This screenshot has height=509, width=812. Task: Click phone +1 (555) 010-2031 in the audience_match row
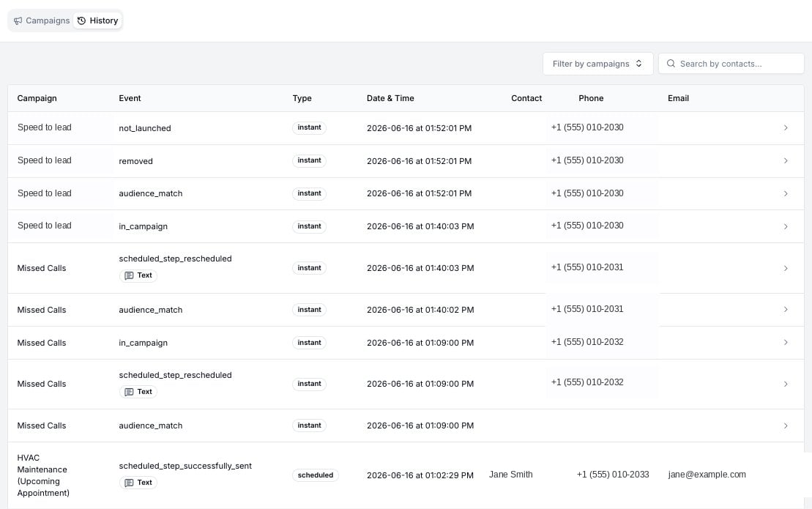[587, 309]
